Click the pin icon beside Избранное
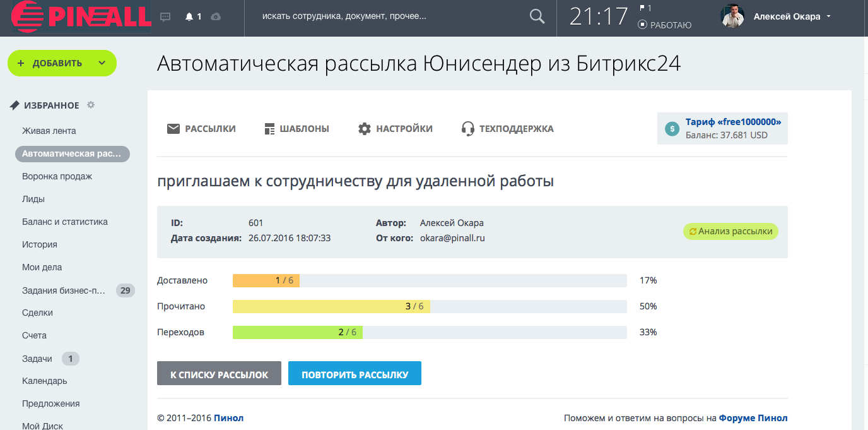Viewport: 868px width, 430px height. (x=15, y=105)
